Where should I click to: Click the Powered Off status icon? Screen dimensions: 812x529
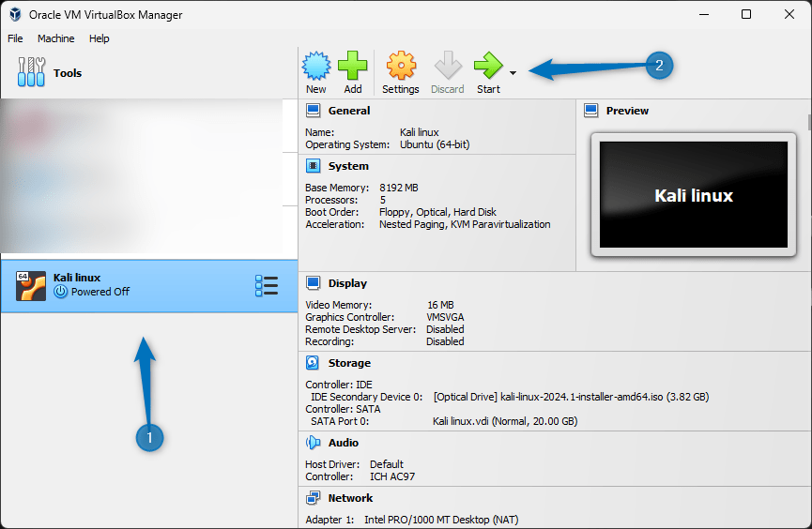(61, 292)
